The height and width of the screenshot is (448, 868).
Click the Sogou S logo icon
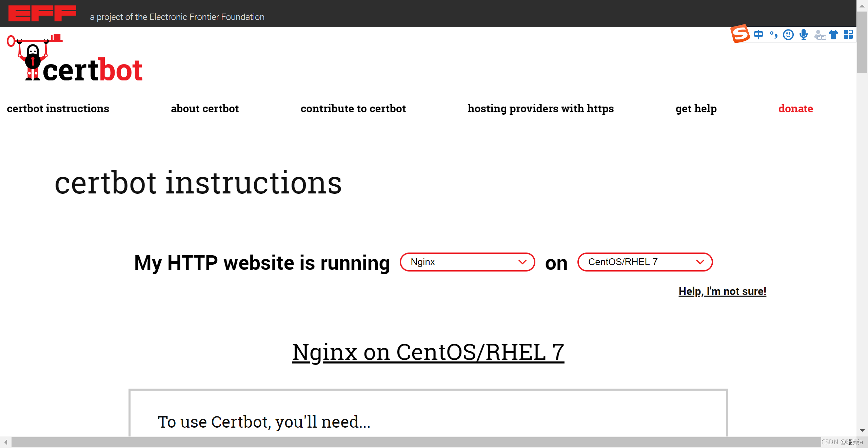click(x=740, y=34)
